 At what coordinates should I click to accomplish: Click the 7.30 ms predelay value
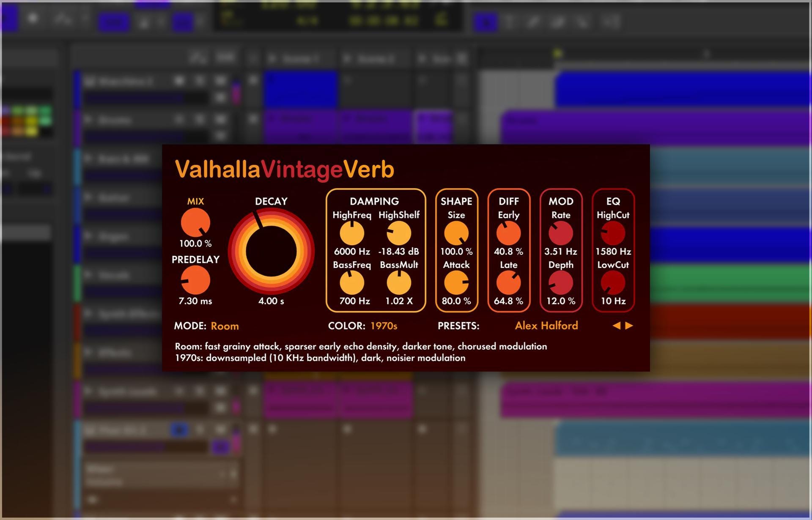195,301
